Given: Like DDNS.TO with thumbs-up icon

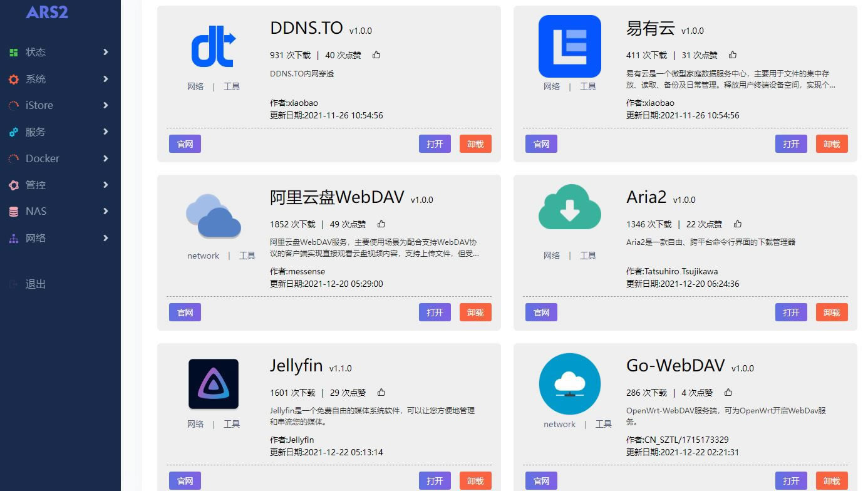Looking at the screenshot, I should 376,55.
